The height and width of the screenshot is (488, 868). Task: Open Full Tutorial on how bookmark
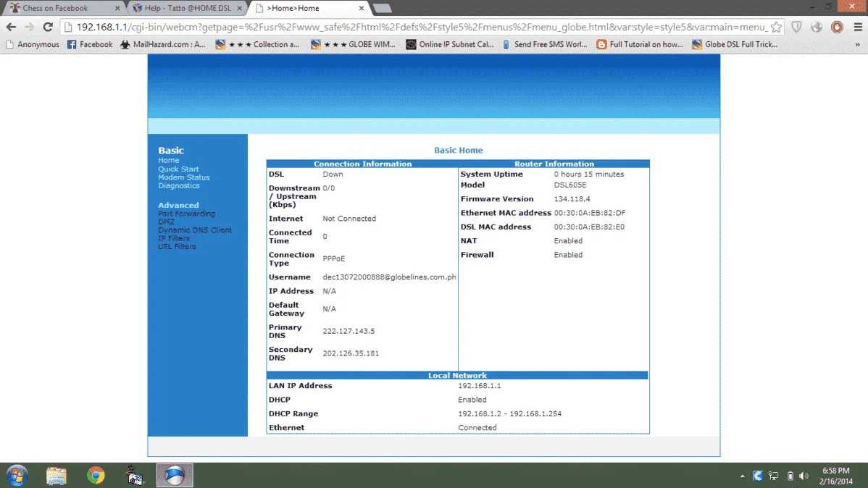coord(640,44)
